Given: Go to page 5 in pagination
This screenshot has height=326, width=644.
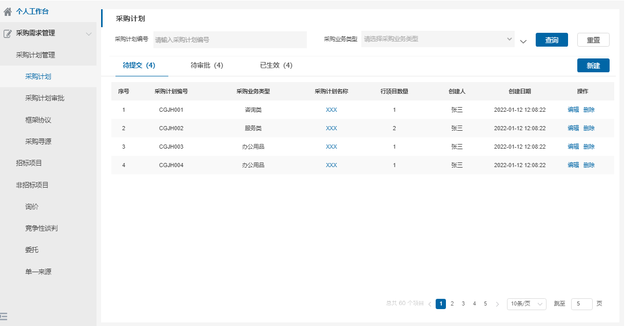Looking at the screenshot, I should (x=485, y=304).
